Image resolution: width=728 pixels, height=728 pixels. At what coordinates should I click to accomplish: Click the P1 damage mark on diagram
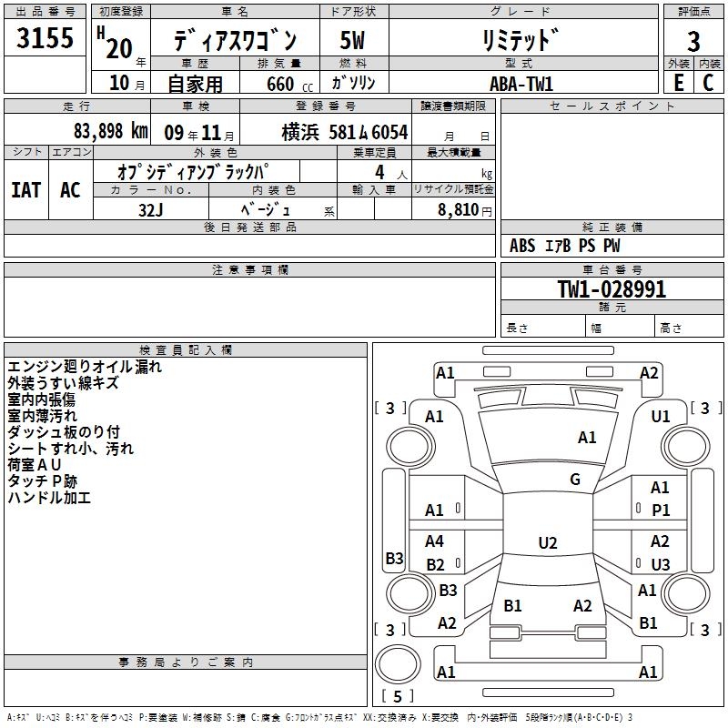(660, 511)
